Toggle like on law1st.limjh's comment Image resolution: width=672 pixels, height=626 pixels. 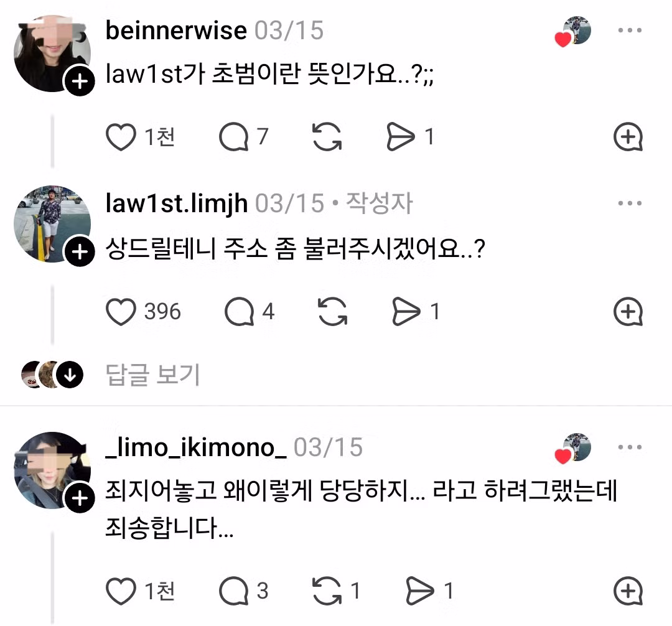123,312
